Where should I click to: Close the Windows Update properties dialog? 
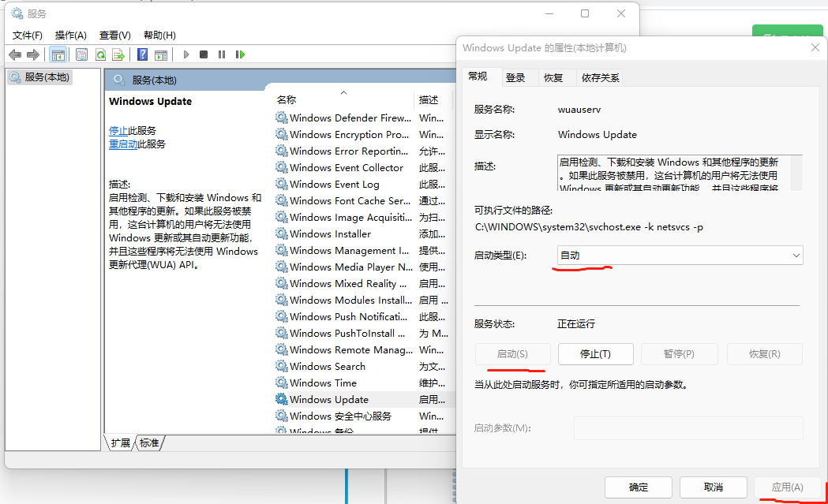(815, 47)
